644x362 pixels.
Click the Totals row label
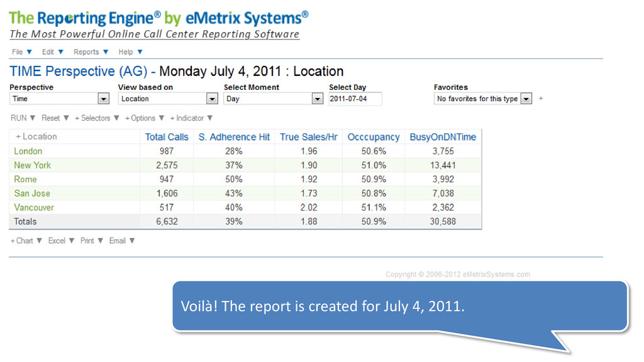point(25,222)
